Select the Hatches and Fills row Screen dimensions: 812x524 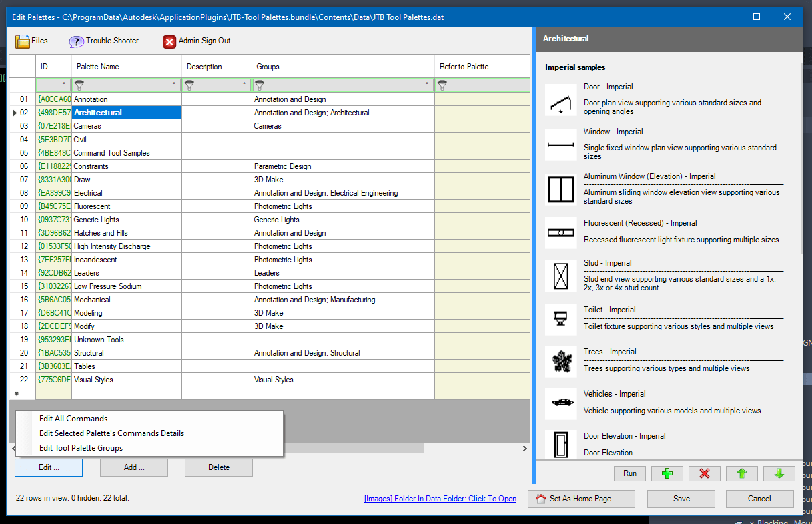[127, 233]
